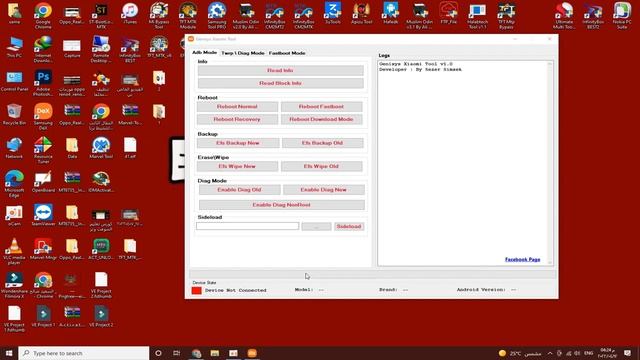Image resolution: width=640 pixels, height=360 pixels.
Task: Select TFT Mtp Bypass desktop icon
Action: (x=506, y=15)
